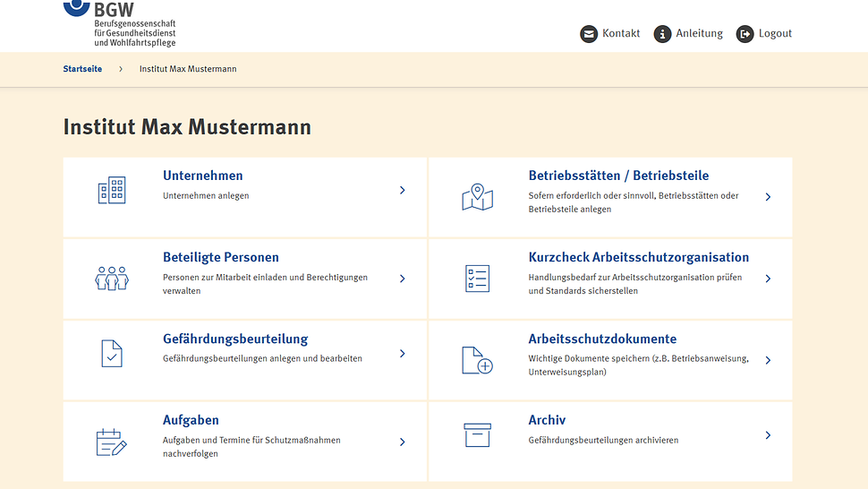Image resolution: width=868 pixels, height=489 pixels.
Task: Click the Aufgaben calendar pencil icon
Action: 112,442
